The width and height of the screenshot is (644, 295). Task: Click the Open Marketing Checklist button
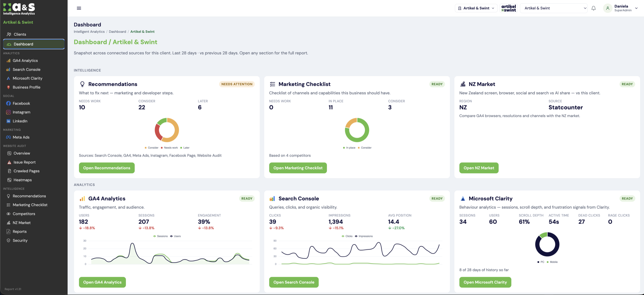click(298, 168)
